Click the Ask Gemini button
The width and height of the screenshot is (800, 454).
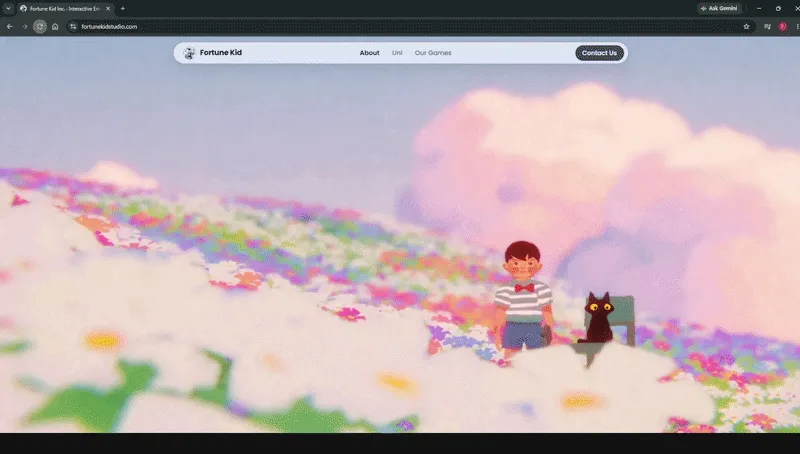(719, 8)
